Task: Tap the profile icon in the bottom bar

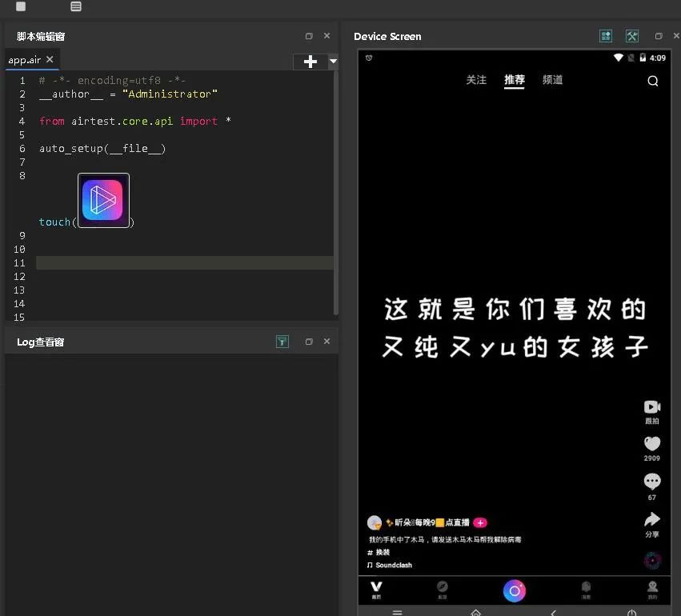Action: (652, 590)
